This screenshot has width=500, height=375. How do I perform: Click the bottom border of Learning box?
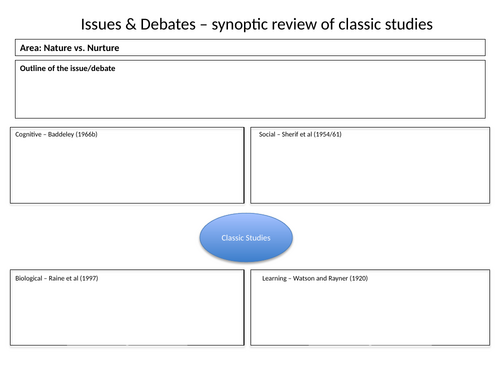click(370, 345)
